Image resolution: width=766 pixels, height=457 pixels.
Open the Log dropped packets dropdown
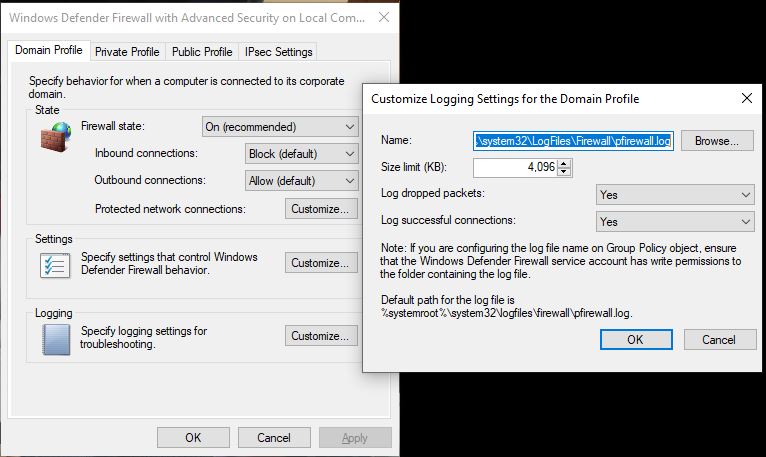(x=675, y=195)
